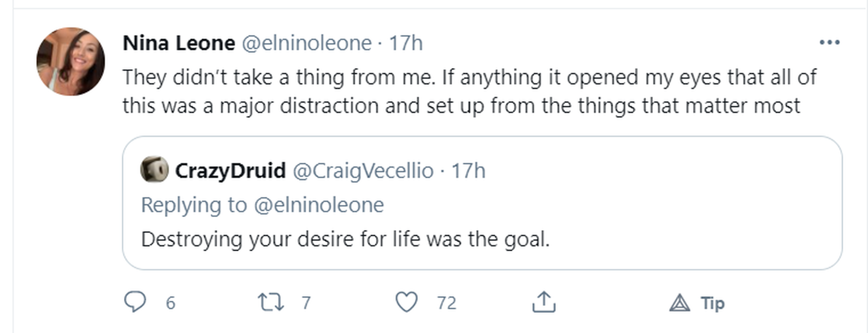Click the CrazyDruid display name

coord(230,171)
